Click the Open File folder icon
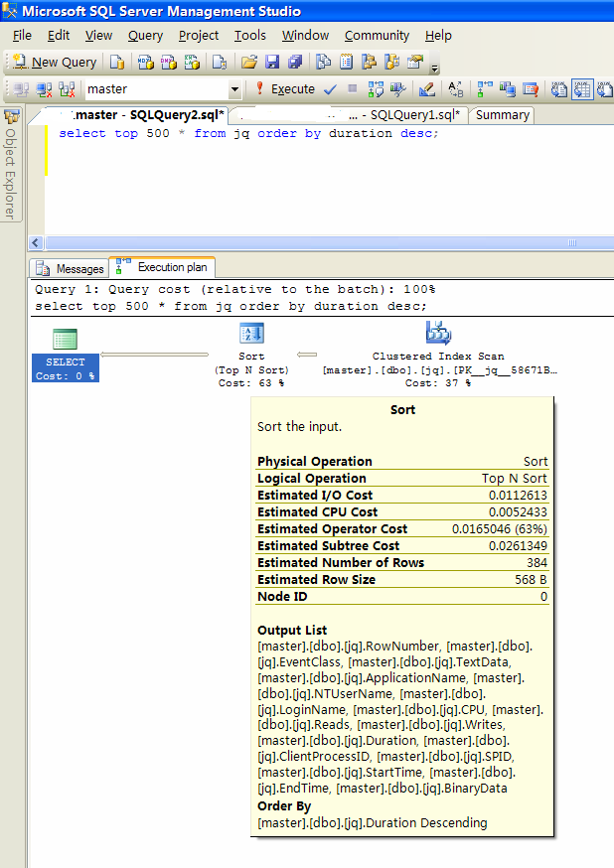This screenshot has height=868, width=614. pyautogui.click(x=249, y=62)
